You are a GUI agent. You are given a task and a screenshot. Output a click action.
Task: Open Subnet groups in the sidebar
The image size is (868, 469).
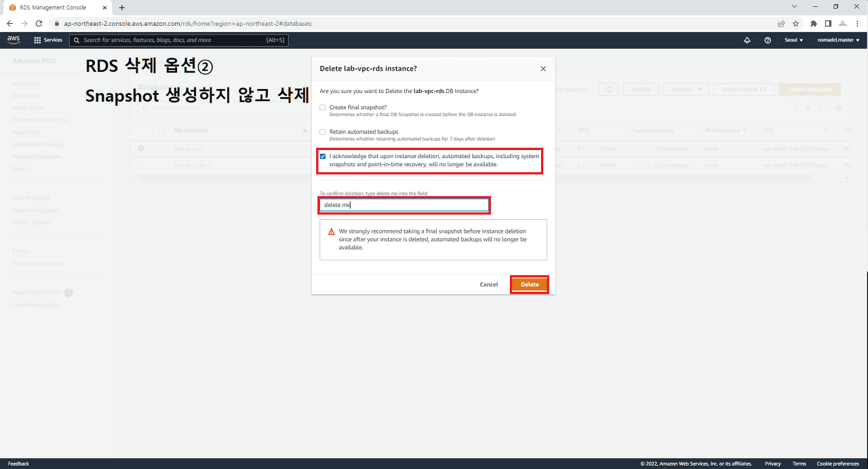coord(31,198)
